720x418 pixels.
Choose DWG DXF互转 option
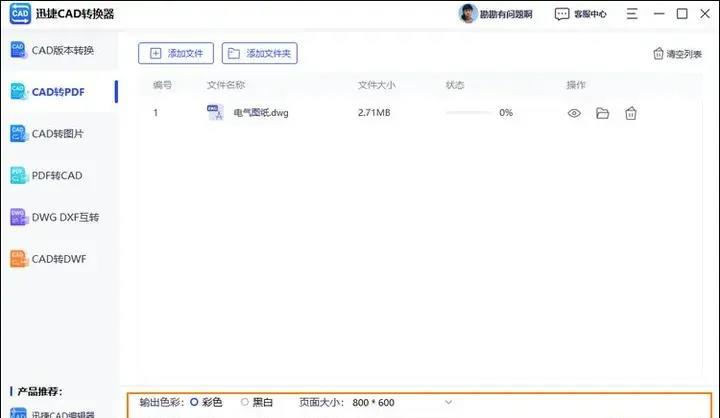(x=59, y=217)
